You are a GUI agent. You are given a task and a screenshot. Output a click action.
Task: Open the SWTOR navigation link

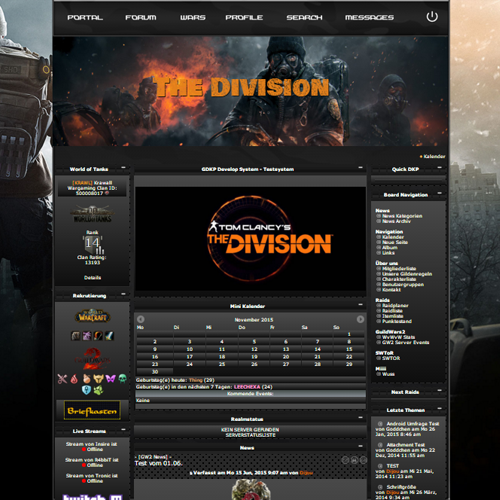pyautogui.click(x=391, y=358)
